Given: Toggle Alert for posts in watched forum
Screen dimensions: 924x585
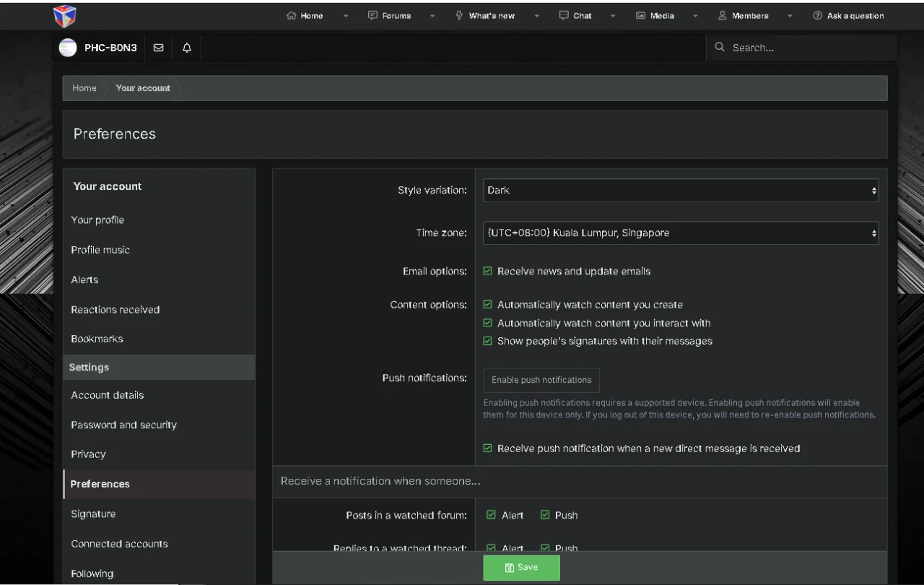Looking at the screenshot, I should coord(491,515).
